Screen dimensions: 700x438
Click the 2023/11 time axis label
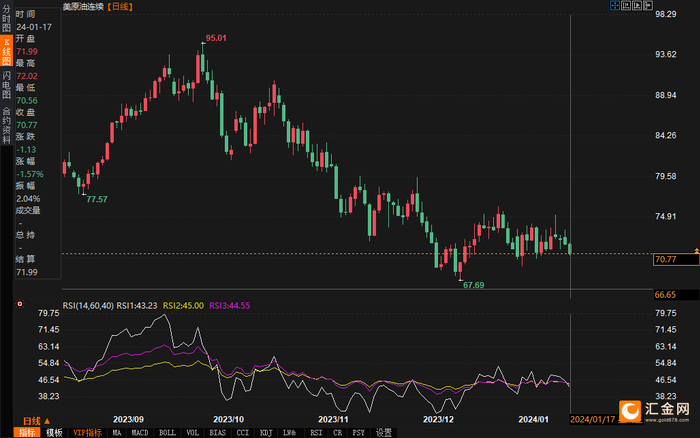click(333, 420)
